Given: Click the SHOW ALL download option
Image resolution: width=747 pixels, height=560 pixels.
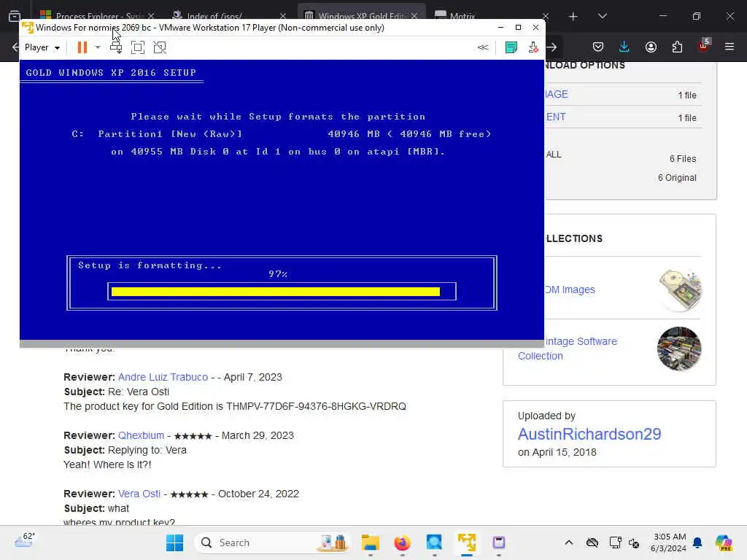Looking at the screenshot, I should click(x=554, y=155).
